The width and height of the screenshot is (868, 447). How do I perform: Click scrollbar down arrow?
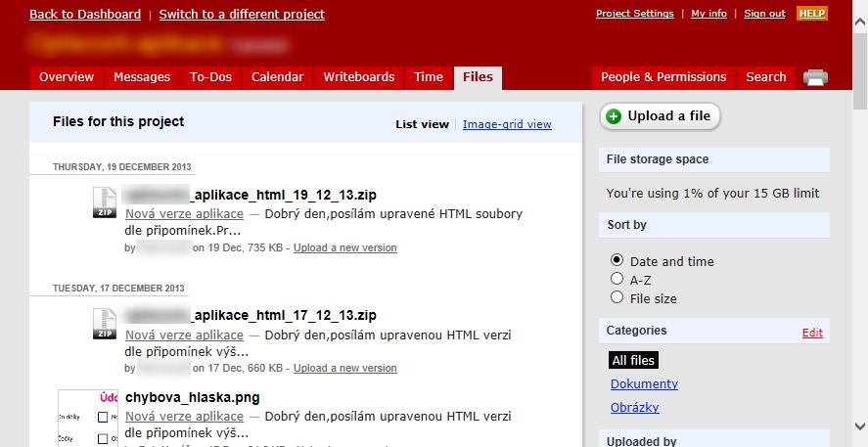point(860,426)
